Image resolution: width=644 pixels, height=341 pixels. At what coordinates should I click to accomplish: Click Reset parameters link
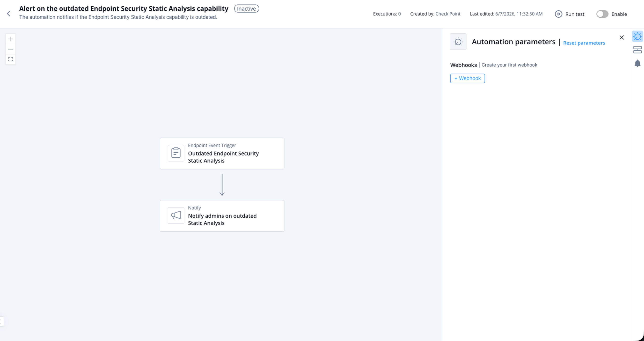584,43
